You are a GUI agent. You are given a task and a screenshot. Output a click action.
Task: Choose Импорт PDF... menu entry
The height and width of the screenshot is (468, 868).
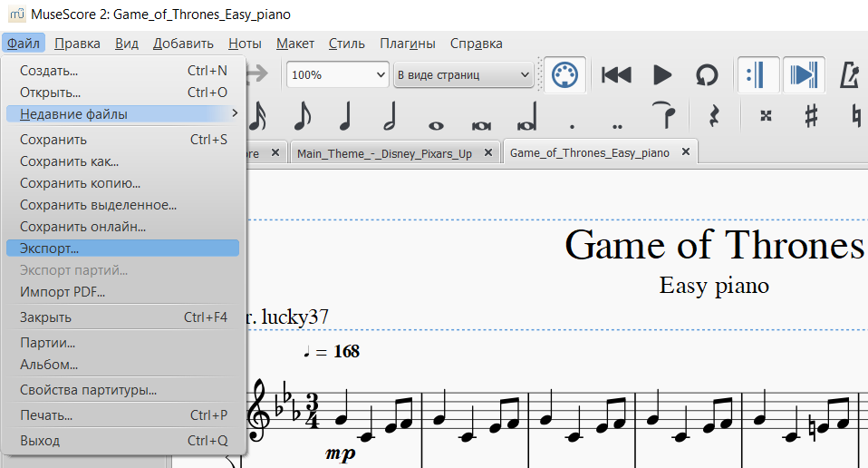click(123, 292)
